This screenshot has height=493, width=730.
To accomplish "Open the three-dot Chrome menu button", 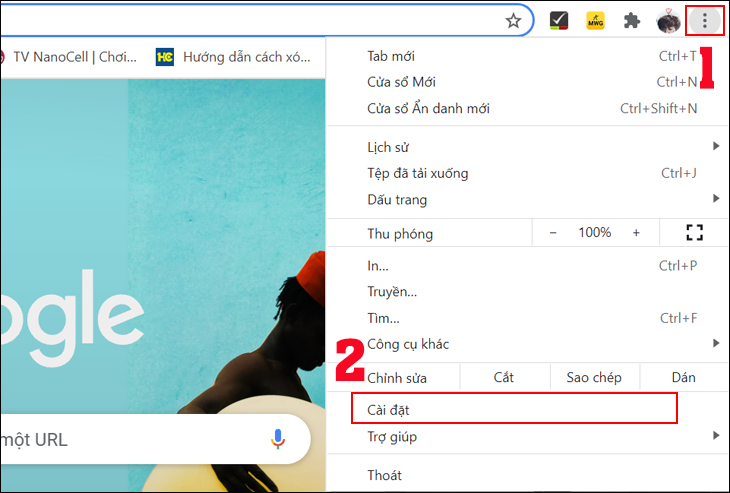I will 704,20.
